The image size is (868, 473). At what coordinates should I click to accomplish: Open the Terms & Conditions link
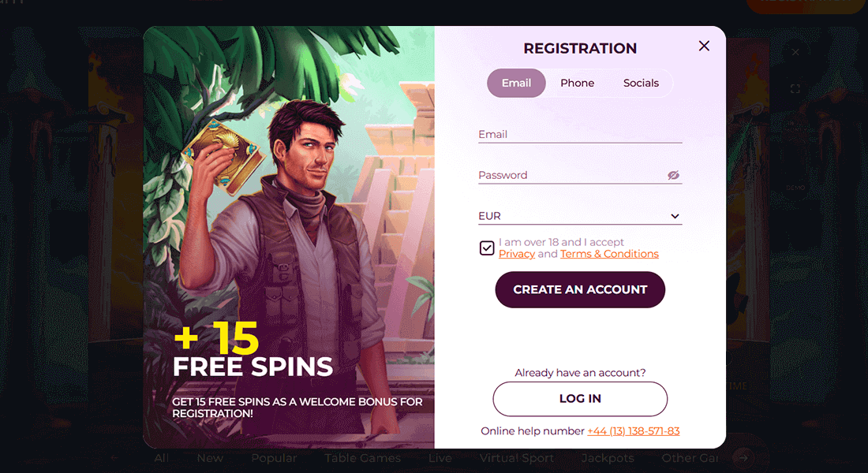click(609, 254)
